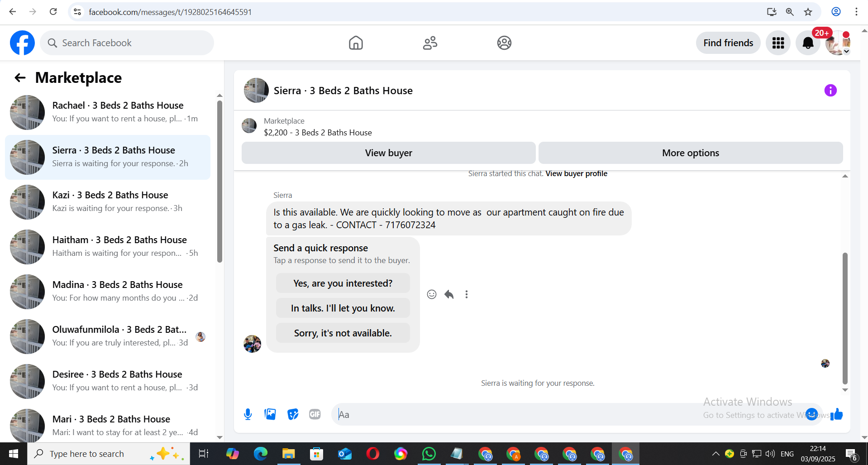
Task: Click the Find friends button
Action: click(728, 43)
